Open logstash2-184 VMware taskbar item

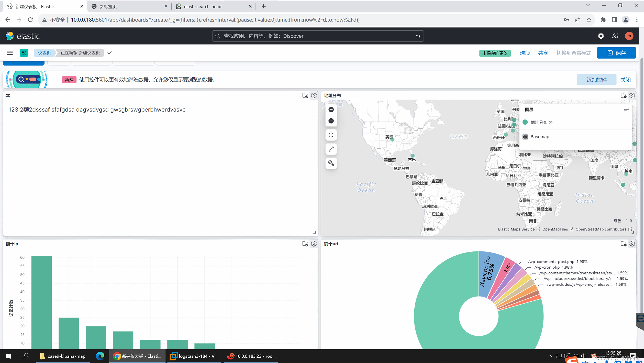click(194, 356)
